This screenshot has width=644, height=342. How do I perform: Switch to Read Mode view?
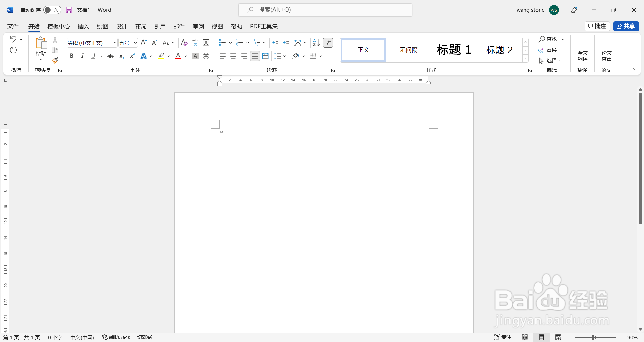tap(525, 337)
